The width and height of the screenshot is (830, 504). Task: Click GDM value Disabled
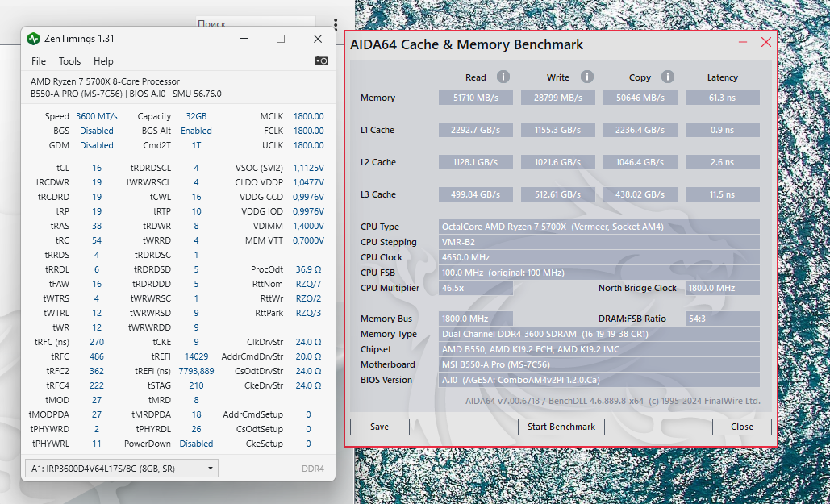click(x=97, y=145)
